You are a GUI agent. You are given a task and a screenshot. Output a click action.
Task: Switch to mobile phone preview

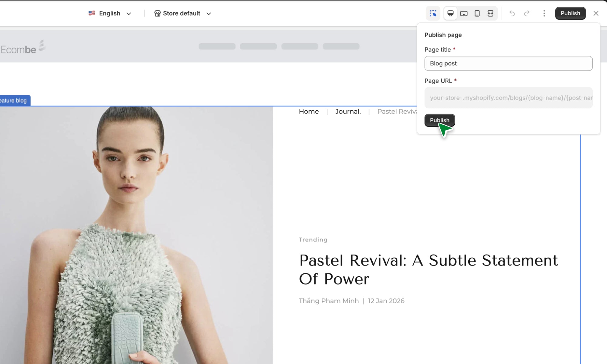point(477,13)
